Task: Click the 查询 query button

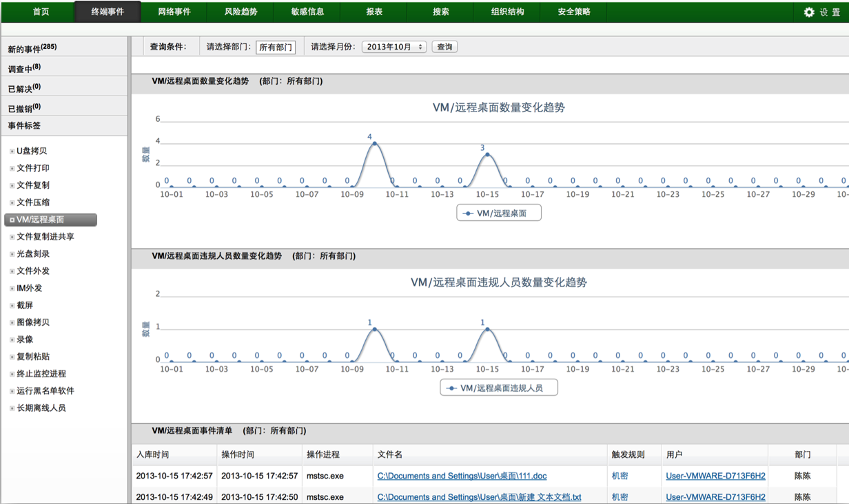Action: (444, 46)
